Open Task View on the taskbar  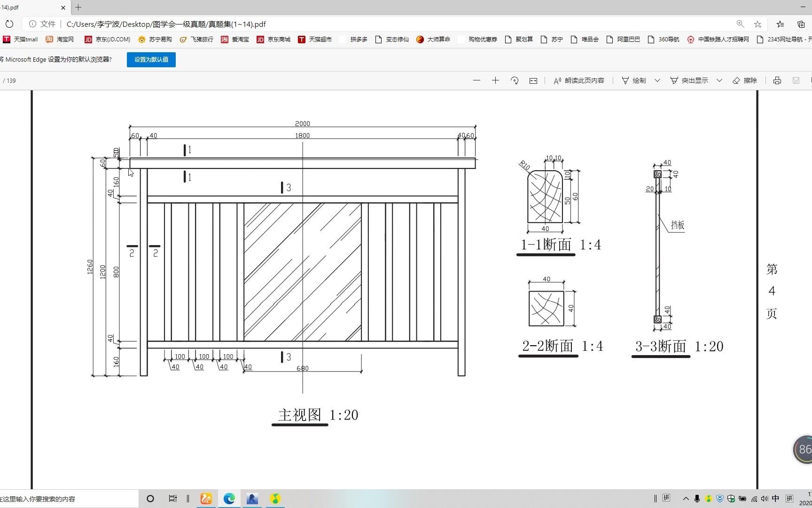pyautogui.click(x=172, y=499)
